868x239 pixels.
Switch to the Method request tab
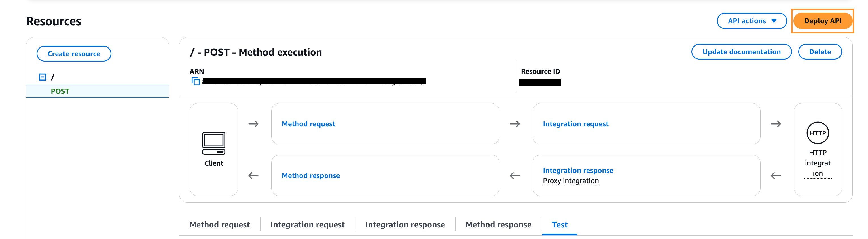[220, 225]
